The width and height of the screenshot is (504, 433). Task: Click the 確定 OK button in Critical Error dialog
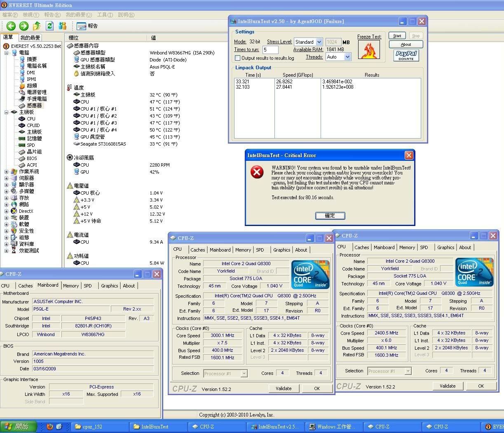click(x=330, y=216)
